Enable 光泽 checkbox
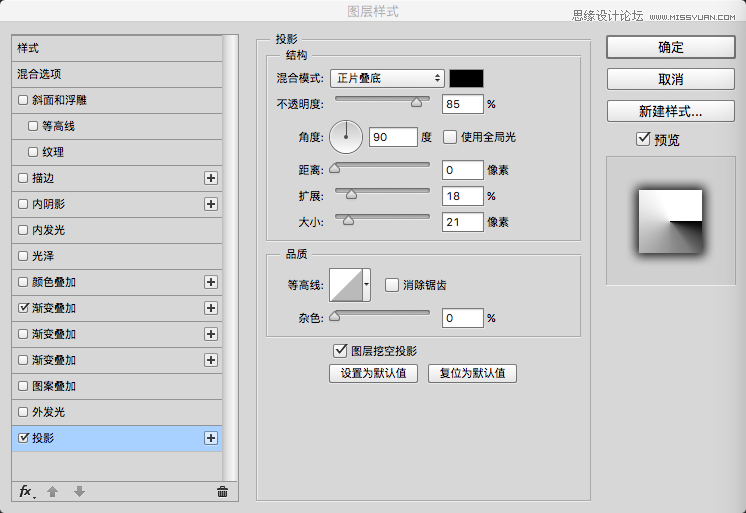 pos(23,256)
